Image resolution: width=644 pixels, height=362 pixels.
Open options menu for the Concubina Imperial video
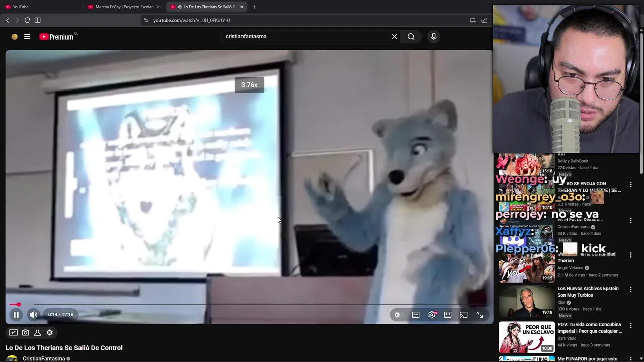631,326
